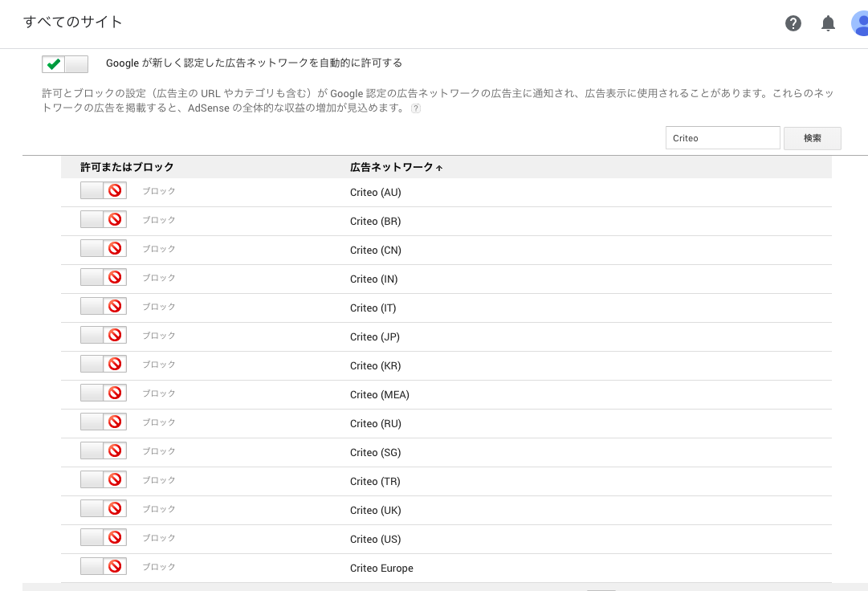This screenshot has width=868, height=591.
Task: Toggle block switch for Criteo (CN)
Action: [104, 248]
